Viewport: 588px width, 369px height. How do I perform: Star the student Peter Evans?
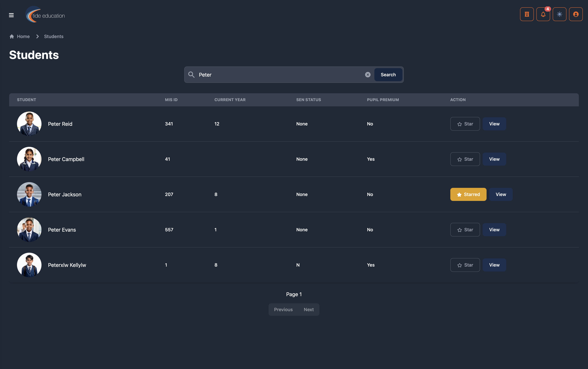pos(465,230)
